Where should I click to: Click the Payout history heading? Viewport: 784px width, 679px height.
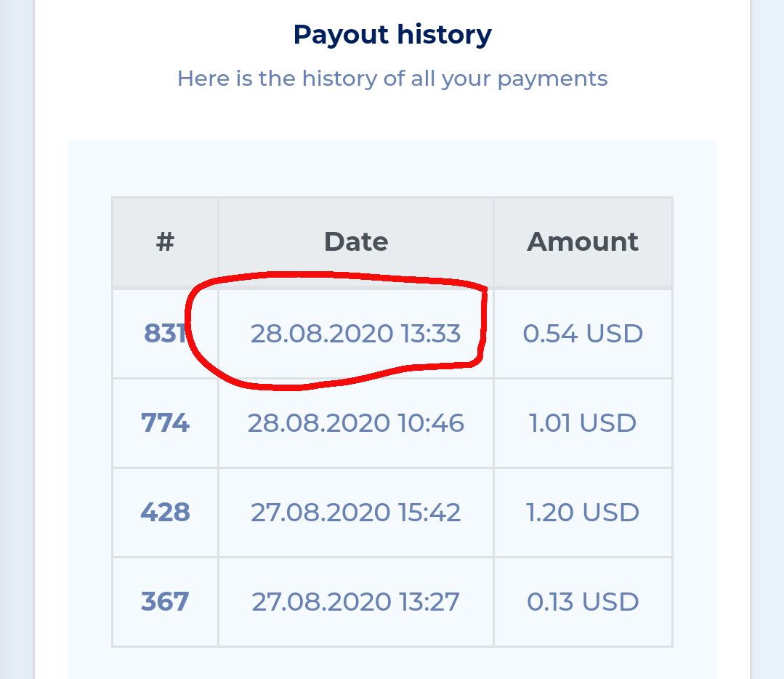(x=392, y=35)
